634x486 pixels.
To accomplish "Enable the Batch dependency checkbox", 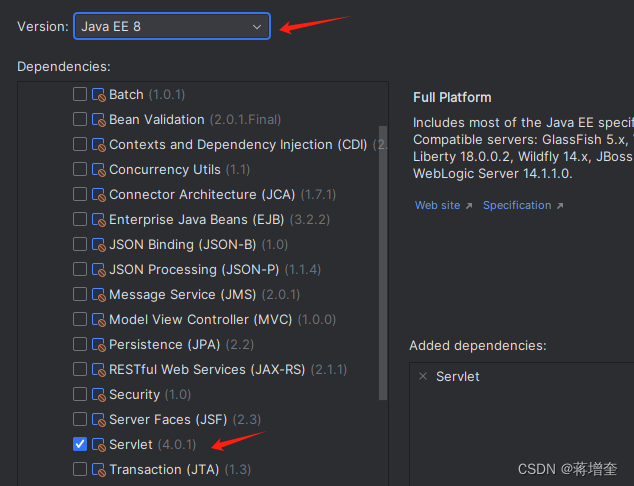I will [80, 94].
